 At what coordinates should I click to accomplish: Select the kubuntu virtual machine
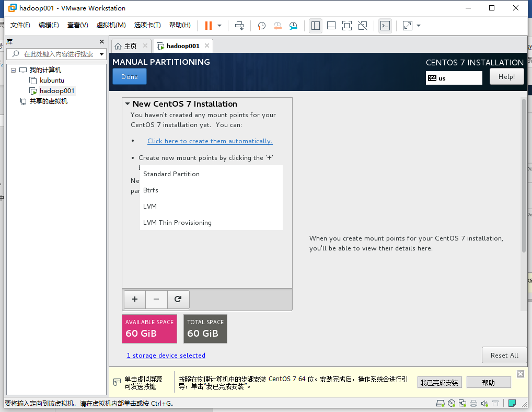coord(52,81)
